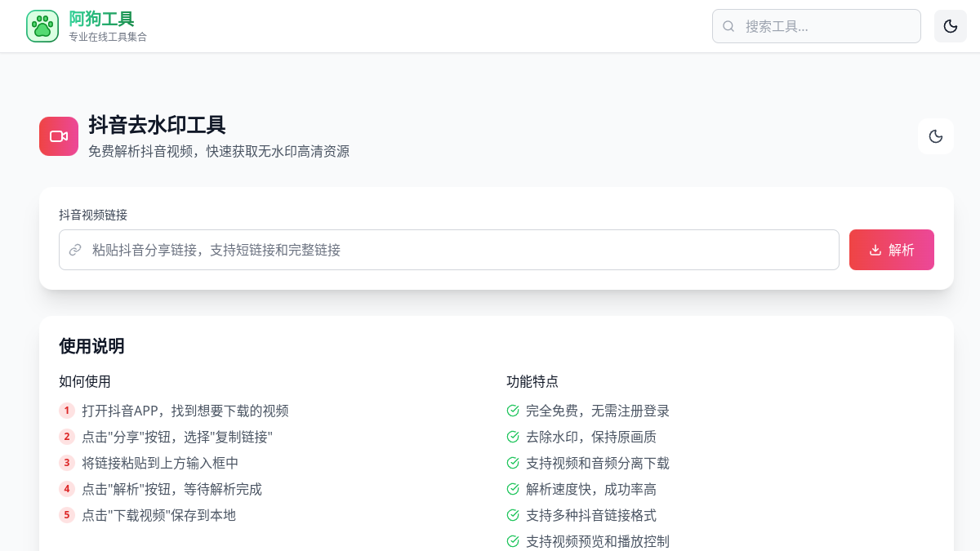Click text 支持多种抖音链接格式
The height and width of the screenshot is (551, 980).
click(x=591, y=515)
